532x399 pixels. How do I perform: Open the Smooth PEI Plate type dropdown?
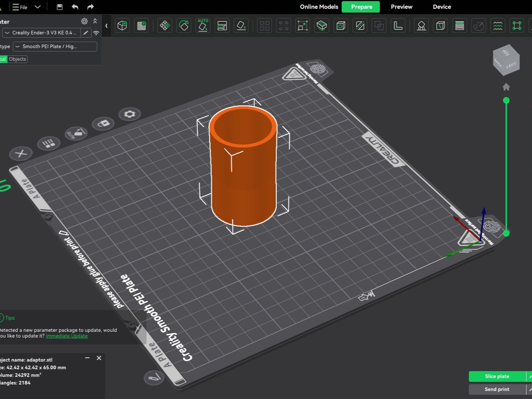[x=55, y=47]
